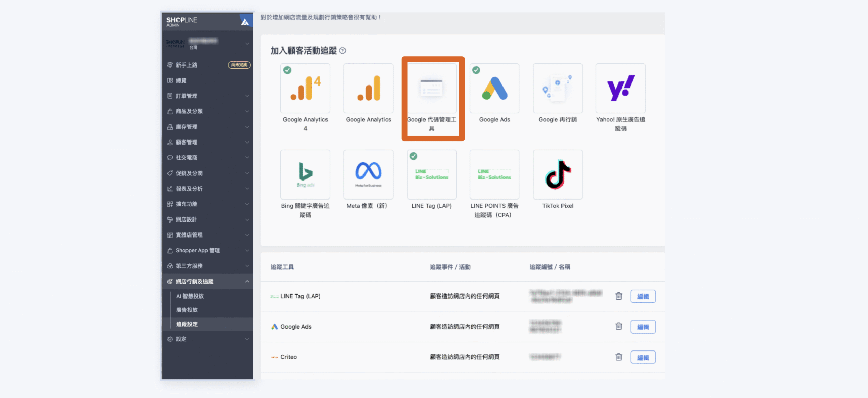This screenshot has width=868, height=398.
Task: Go to 總覽 overview
Action: (207, 80)
